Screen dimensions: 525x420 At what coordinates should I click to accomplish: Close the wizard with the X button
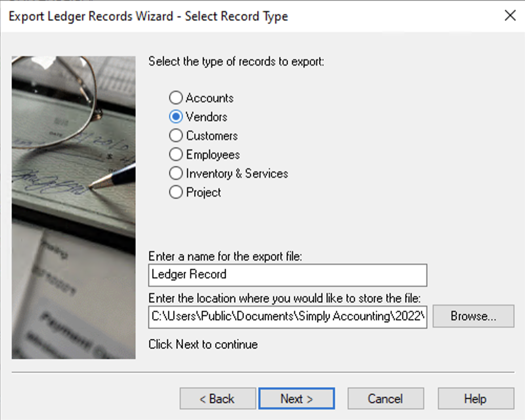coord(510,16)
